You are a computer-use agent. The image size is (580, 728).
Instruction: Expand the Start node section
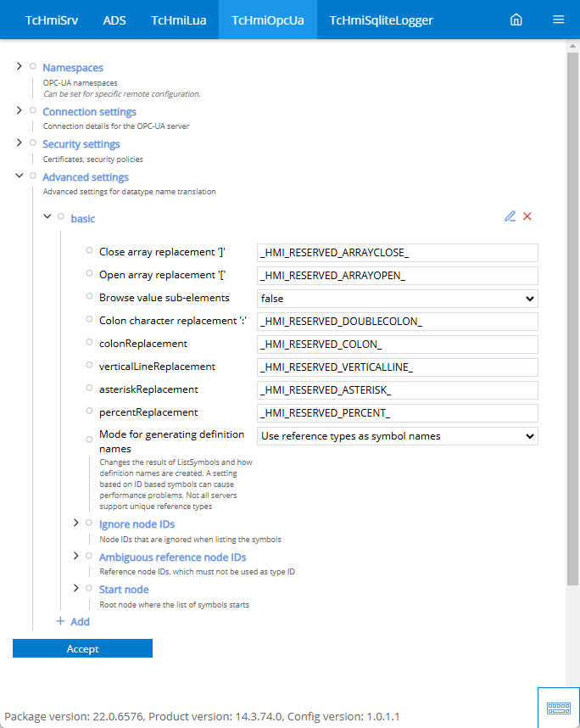click(x=76, y=588)
